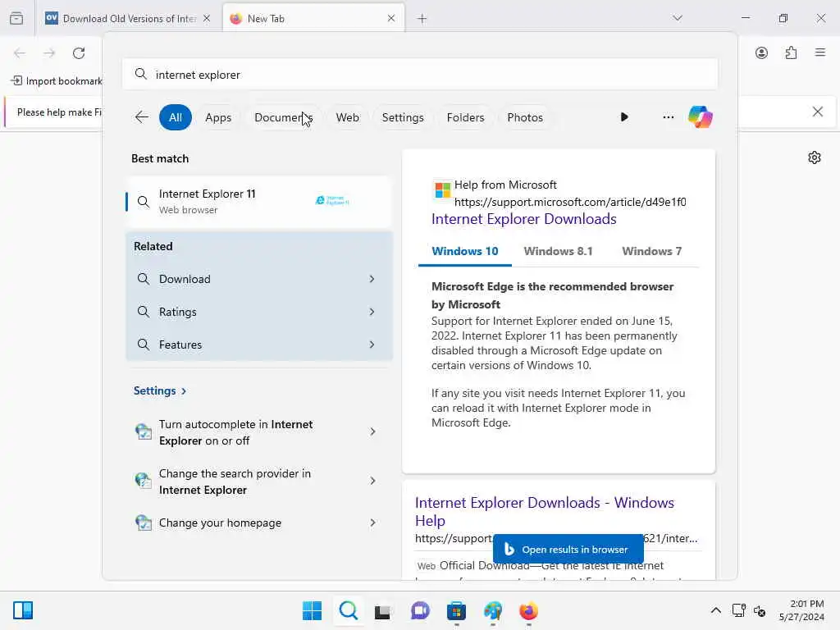Click the Firefox View icon in tab strip

pos(16,19)
